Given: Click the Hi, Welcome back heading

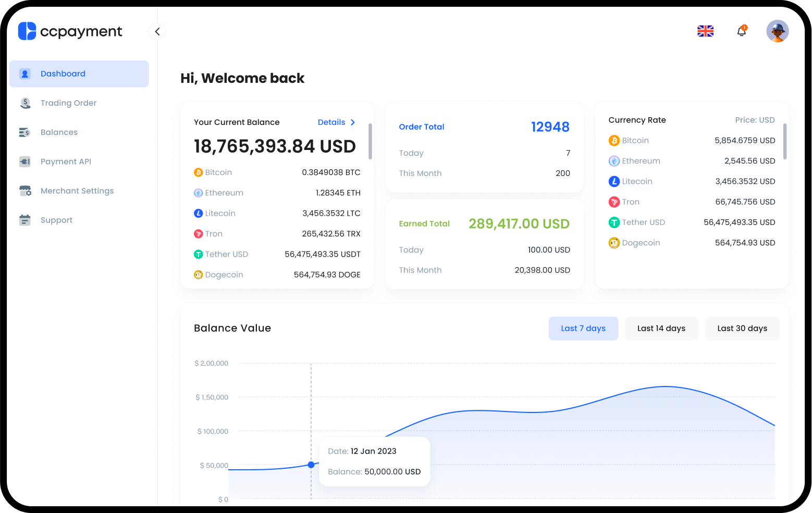Looking at the screenshot, I should click(242, 78).
